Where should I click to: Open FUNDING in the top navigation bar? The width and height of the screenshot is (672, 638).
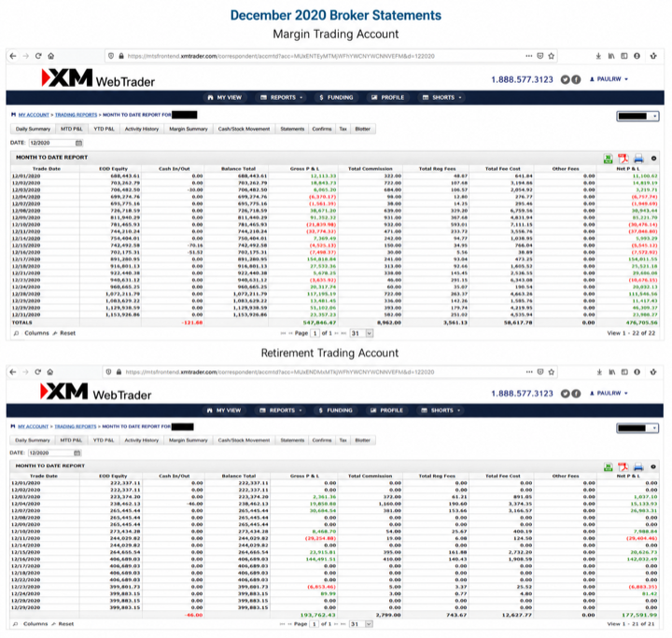pos(336,98)
